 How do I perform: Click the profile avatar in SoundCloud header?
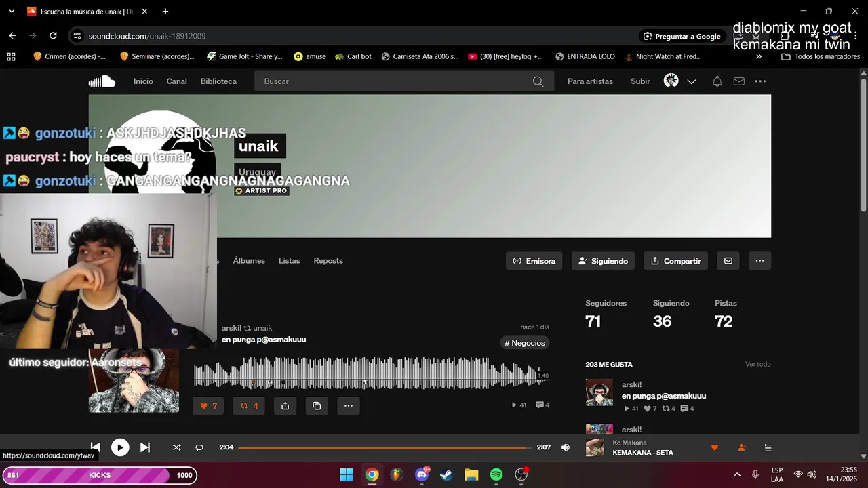click(x=671, y=81)
